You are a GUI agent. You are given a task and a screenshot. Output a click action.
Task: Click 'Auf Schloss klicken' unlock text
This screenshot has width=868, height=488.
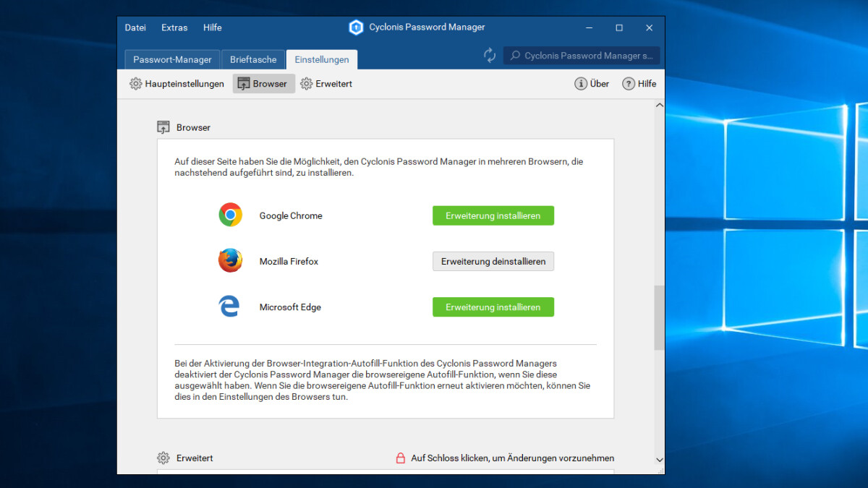(x=513, y=458)
